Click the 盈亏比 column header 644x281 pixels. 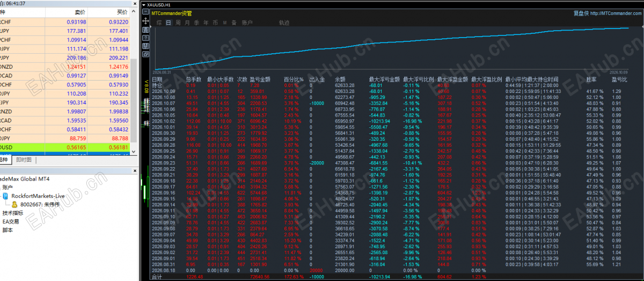point(619,80)
